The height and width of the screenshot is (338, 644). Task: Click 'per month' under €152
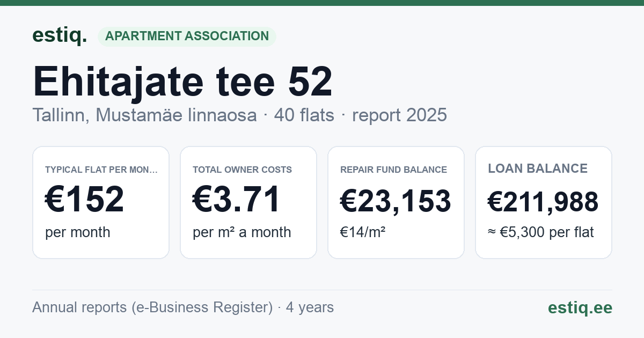pos(77,232)
